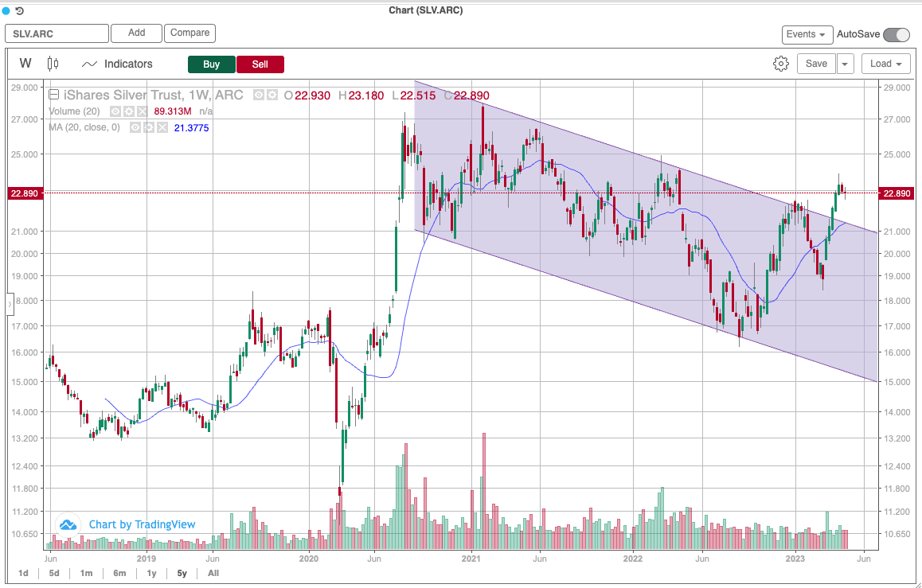This screenshot has width=922, height=588.
Task: Select the 5y time range
Action: [x=182, y=573]
